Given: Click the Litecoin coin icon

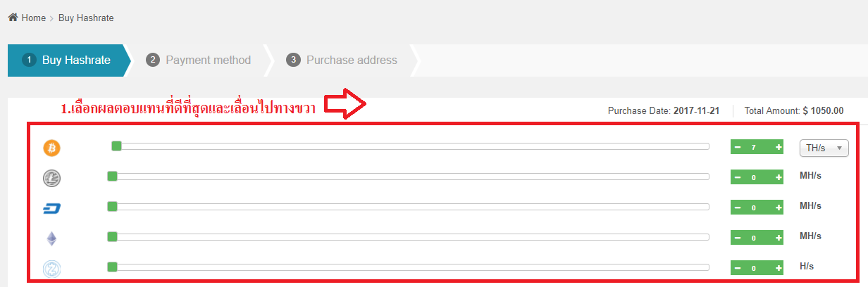Looking at the screenshot, I should (52, 178).
